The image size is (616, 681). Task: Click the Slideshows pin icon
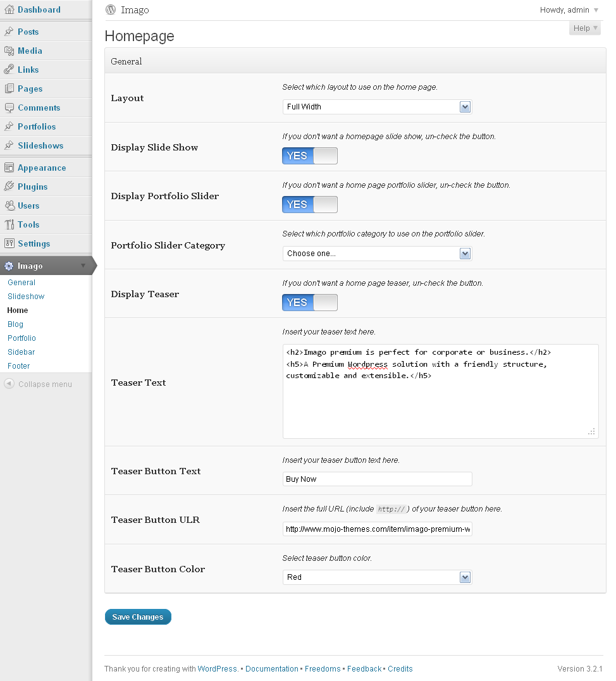(9, 145)
